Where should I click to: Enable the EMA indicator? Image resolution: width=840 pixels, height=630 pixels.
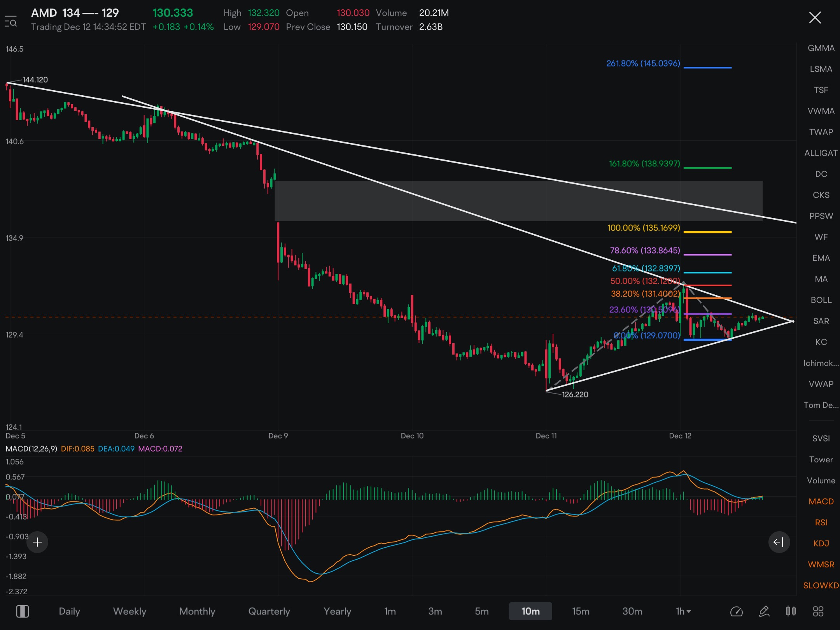(821, 258)
